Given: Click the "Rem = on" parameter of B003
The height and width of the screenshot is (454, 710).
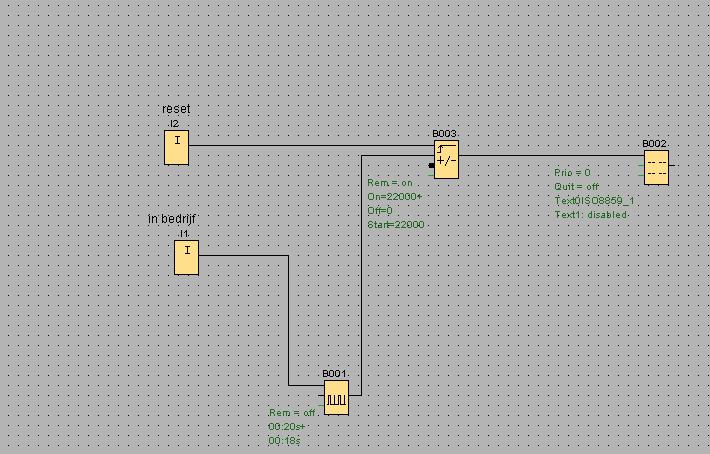Looking at the screenshot, I should point(390,183).
